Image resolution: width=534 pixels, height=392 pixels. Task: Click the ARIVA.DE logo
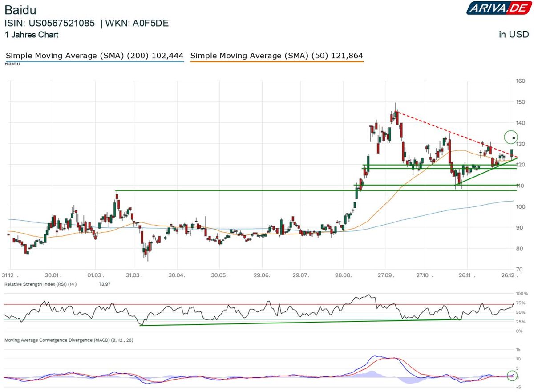coord(498,8)
